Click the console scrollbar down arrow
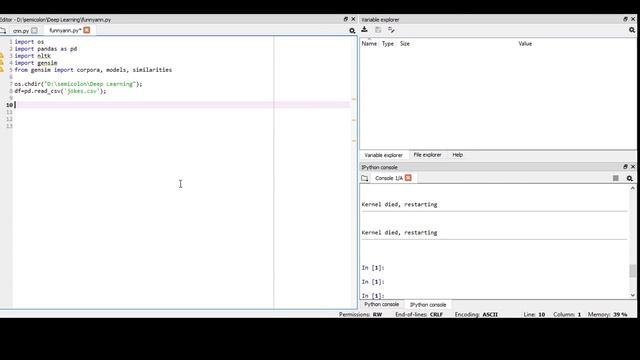Image resolution: width=640 pixels, height=360 pixels. tap(633, 295)
